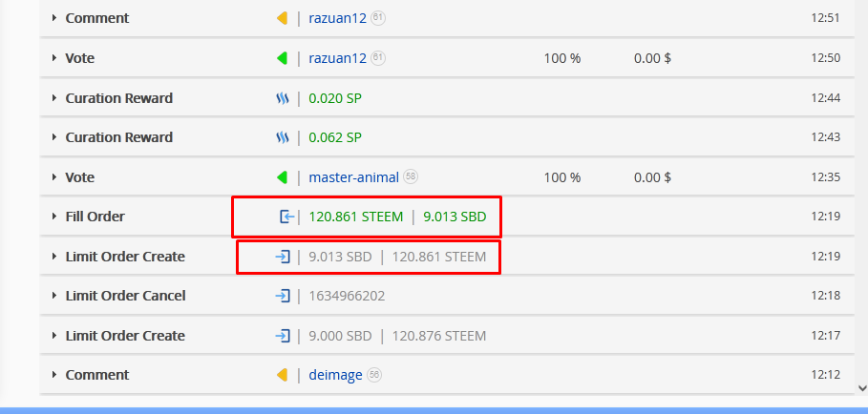Click the 12:12 timestamp
This screenshot has width=868, height=414.
[x=825, y=375]
